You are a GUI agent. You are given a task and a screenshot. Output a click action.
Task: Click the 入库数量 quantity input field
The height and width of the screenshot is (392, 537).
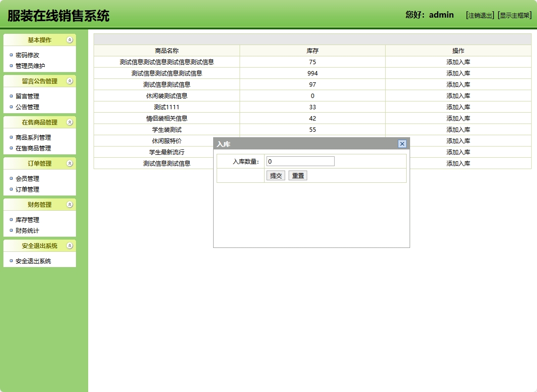click(x=300, y=161)
